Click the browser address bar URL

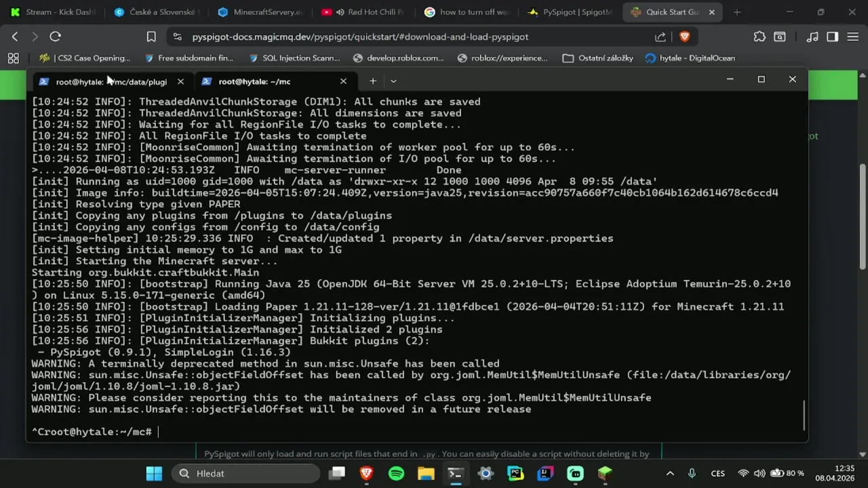[x=359, y=37]
